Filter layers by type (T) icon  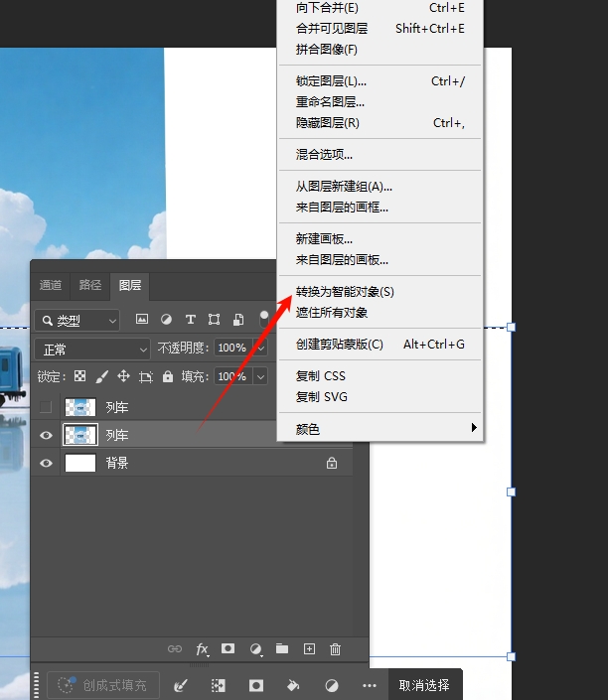point(191,319)
